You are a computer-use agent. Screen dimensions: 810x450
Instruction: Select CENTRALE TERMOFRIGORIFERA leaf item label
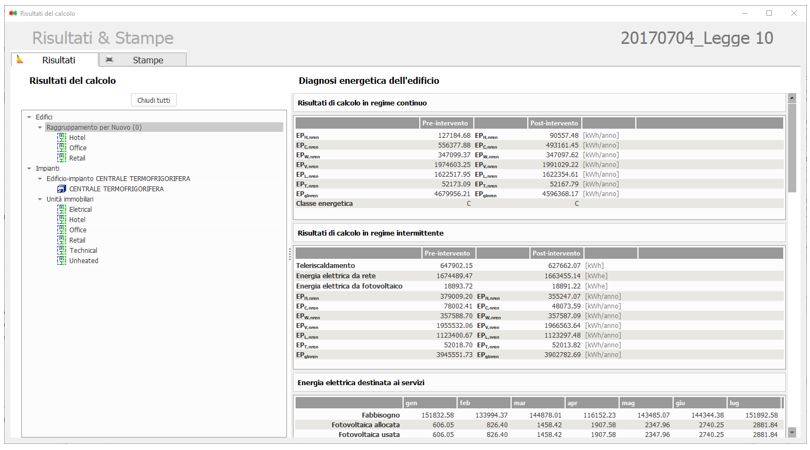pos(116,189)
